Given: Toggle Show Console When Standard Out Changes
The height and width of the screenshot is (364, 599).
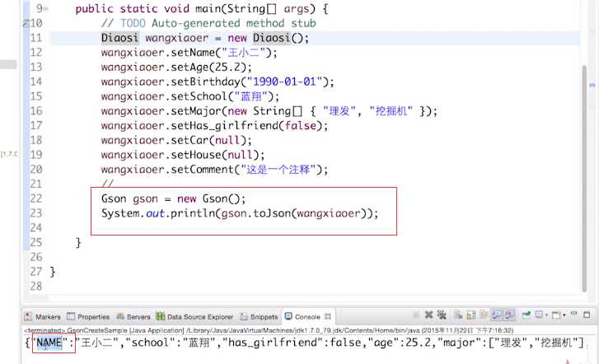Looking at the screenshot, I should [497, 315].
